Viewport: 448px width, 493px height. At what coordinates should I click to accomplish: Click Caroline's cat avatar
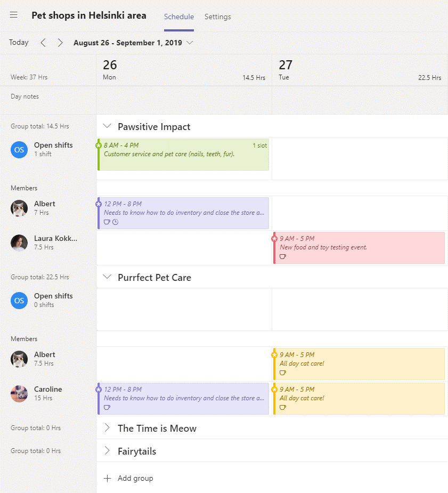click(x=19, y=394)
